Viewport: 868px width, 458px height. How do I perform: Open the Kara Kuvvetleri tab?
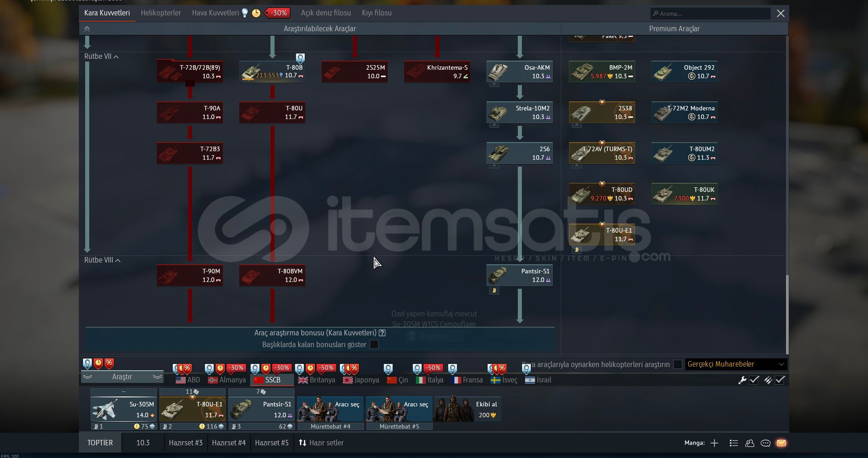point(107,13)
